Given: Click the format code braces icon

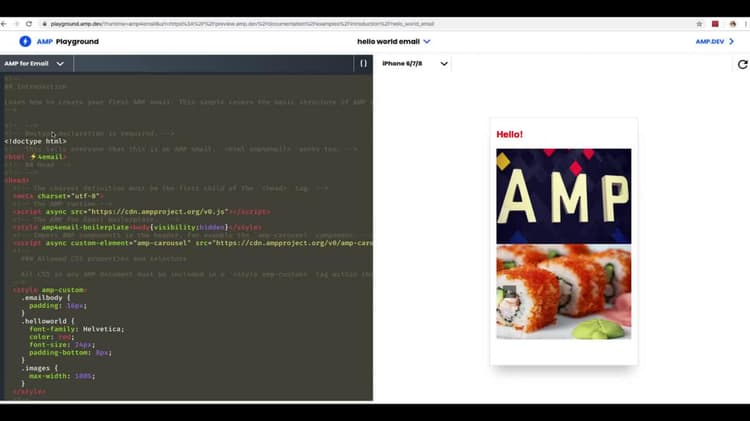Looking at the screenshot, I should pyautogui.click(x=364, y=63).
